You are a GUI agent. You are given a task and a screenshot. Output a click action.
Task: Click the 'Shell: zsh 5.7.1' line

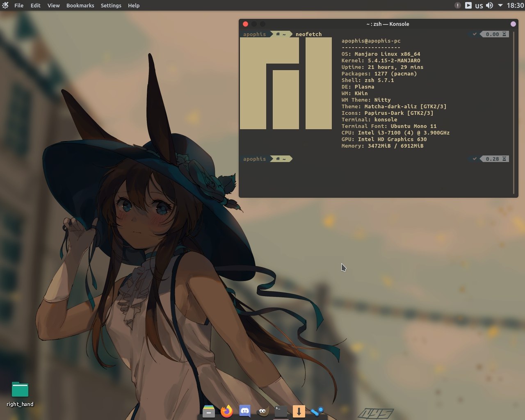pyautogui.click(x=368, y=80)
